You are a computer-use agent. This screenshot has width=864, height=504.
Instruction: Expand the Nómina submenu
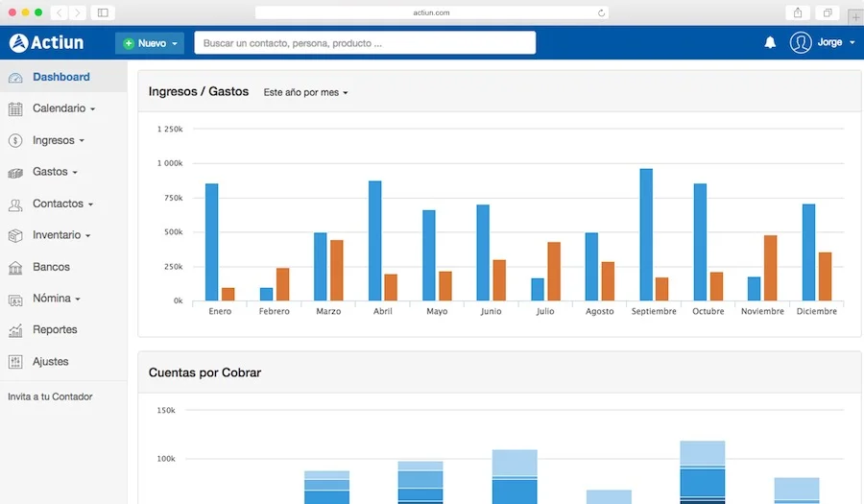pos(78,300)
